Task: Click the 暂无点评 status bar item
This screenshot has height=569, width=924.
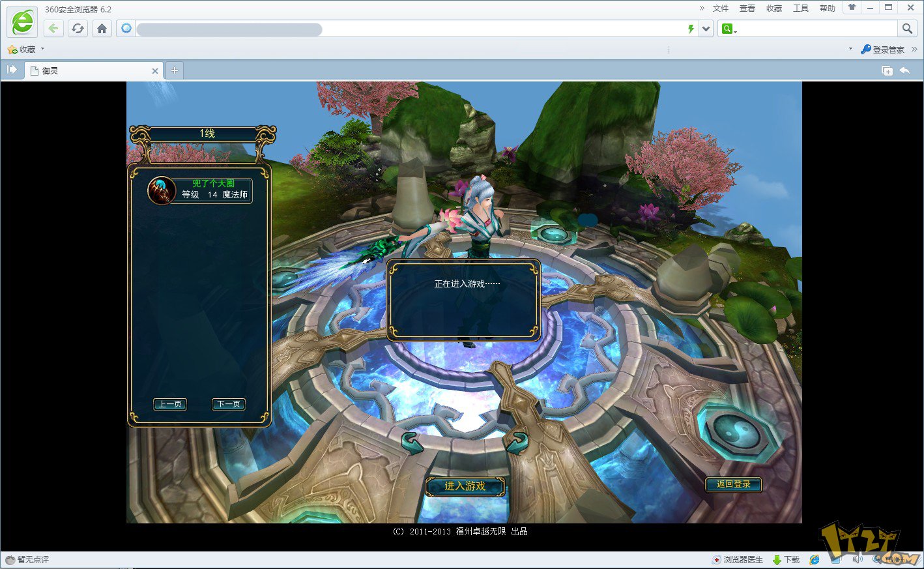Action: [27, 560]
